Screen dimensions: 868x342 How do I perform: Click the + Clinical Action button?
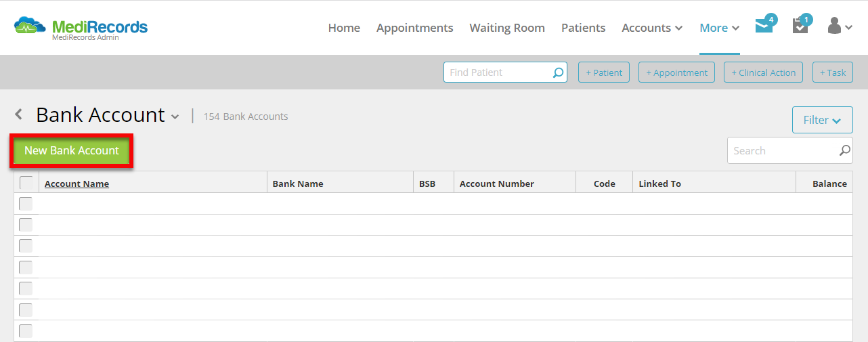[x=763, y=72]
